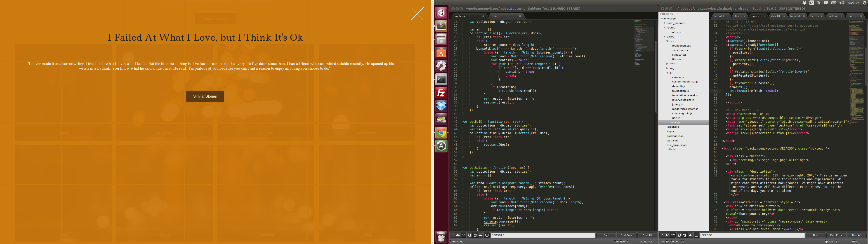This screenshot has width=868, height=244.
Task: Toggle regex search in left find bar
Action: pos(453,235)
